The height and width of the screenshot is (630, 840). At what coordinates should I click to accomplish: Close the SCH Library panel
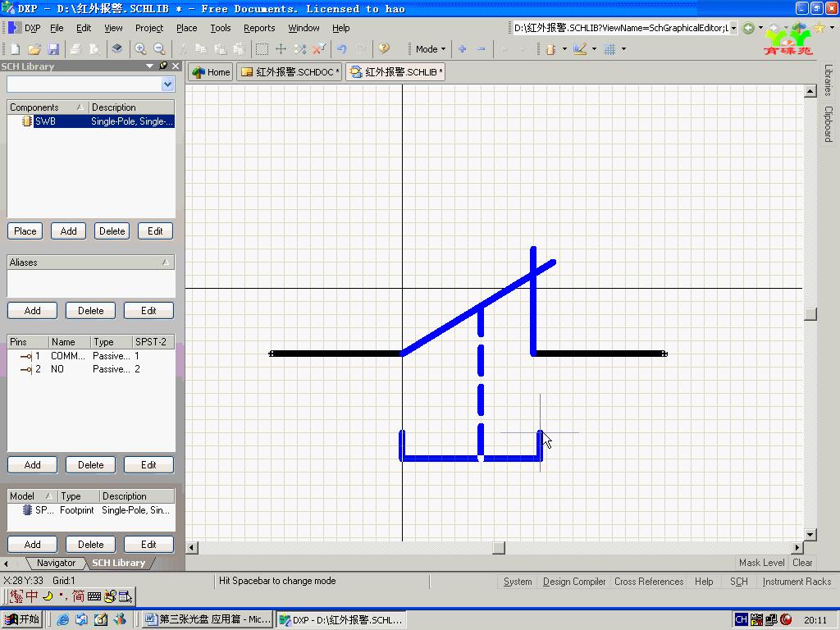176,66
